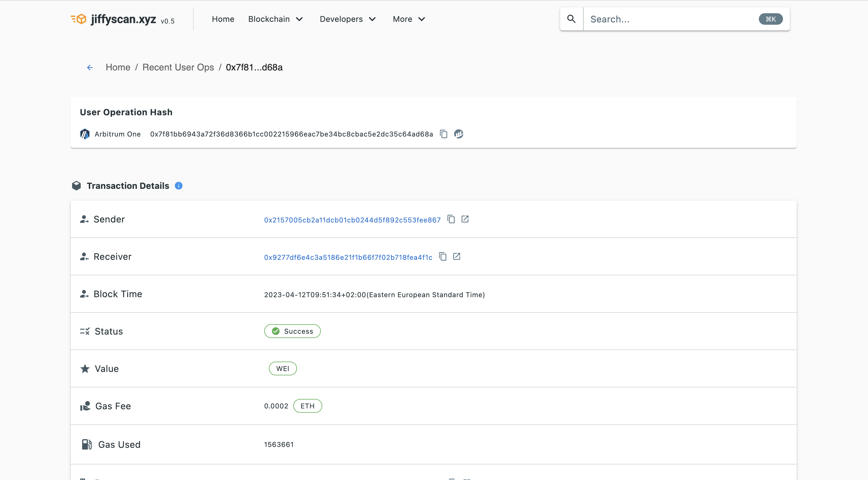Select the block time timestamp text
Screen dimensions: 868x480
[x=374, y=295]
